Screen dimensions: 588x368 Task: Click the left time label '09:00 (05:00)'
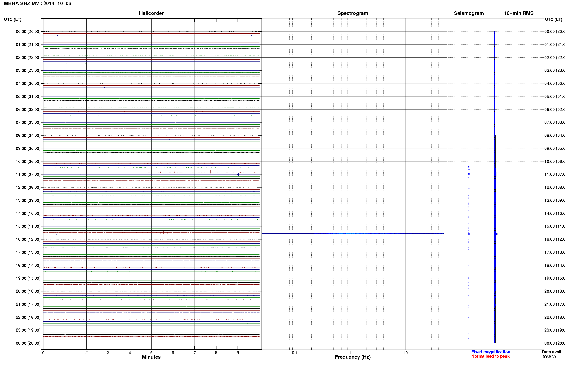click(x=28, y=148)
